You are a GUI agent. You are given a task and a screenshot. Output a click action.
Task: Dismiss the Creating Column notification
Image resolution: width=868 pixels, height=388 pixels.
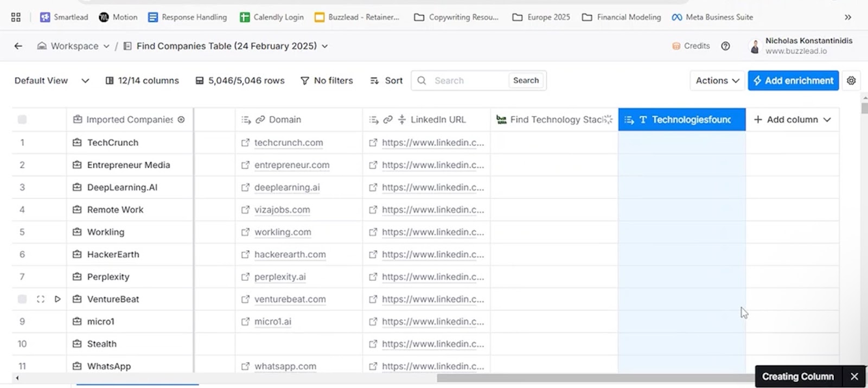tap(854, 377)
